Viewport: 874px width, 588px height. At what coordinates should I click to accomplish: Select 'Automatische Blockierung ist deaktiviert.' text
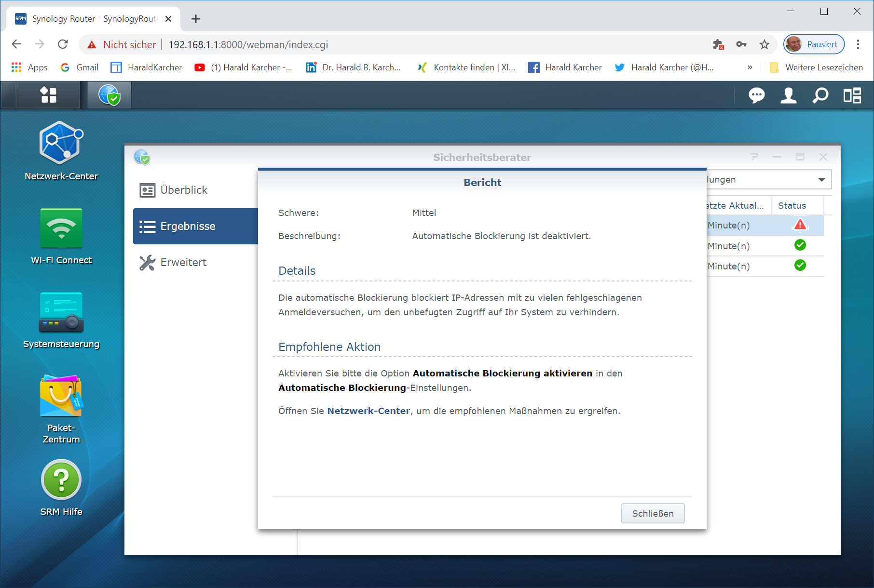[x=502, y=236]
